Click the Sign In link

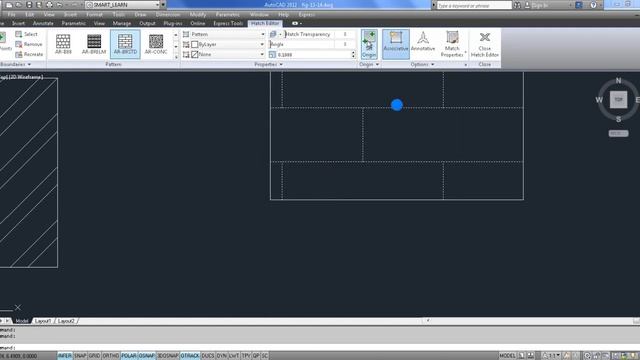(x=540, y=5)
